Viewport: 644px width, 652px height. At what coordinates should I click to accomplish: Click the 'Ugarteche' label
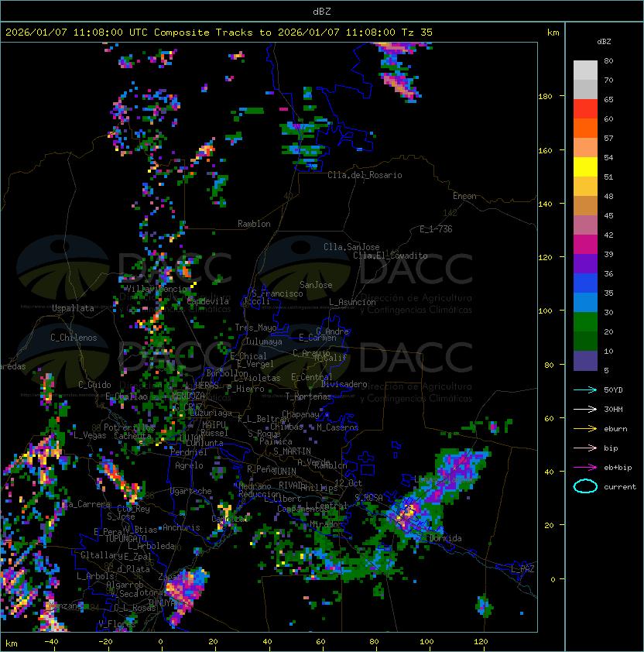191,491
